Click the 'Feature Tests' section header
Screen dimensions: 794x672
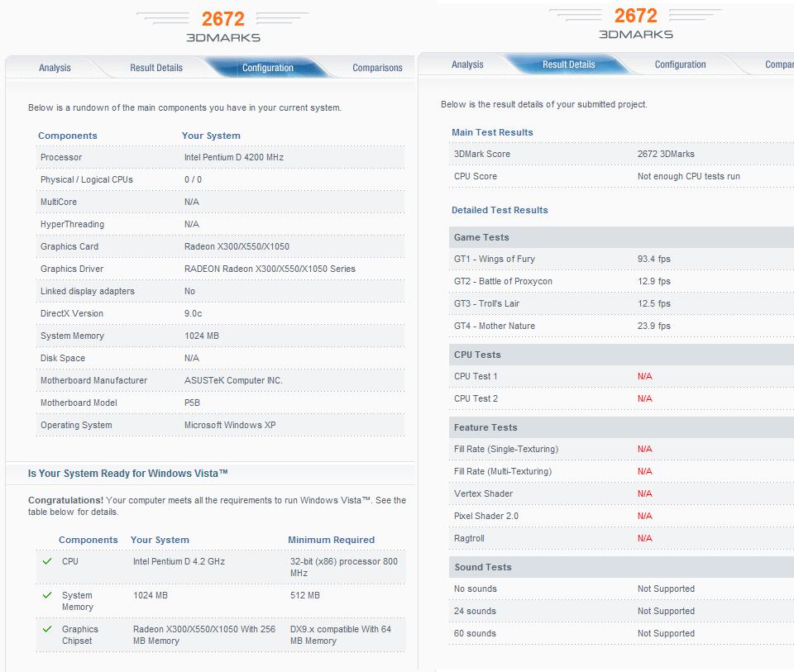(x=621, y=427)
